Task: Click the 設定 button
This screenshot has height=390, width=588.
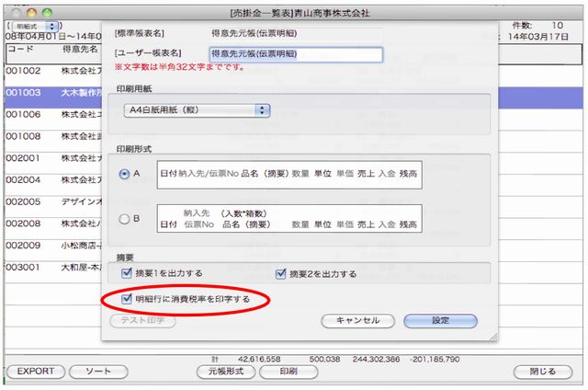Action: pyautogui.click(x=440, y=321)
